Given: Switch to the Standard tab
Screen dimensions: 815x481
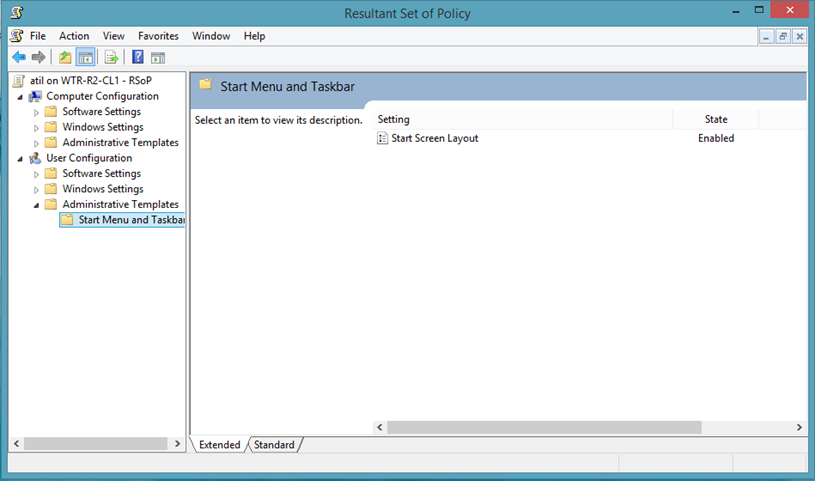Looking at the screenshot, I should [274, 445].
